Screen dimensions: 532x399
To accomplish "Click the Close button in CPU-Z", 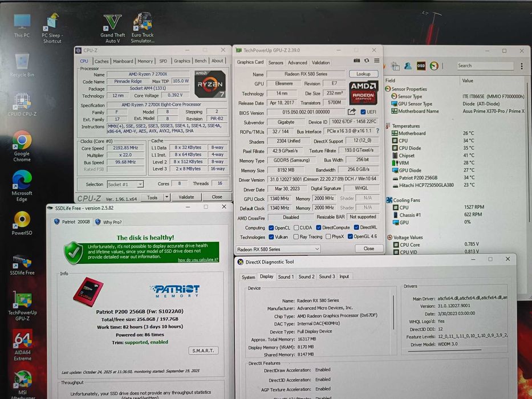I will (x=217, y=197).
